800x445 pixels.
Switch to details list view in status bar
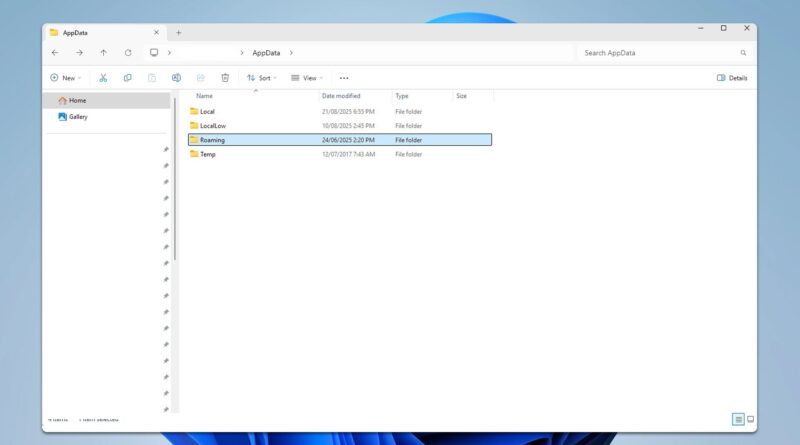738,419
